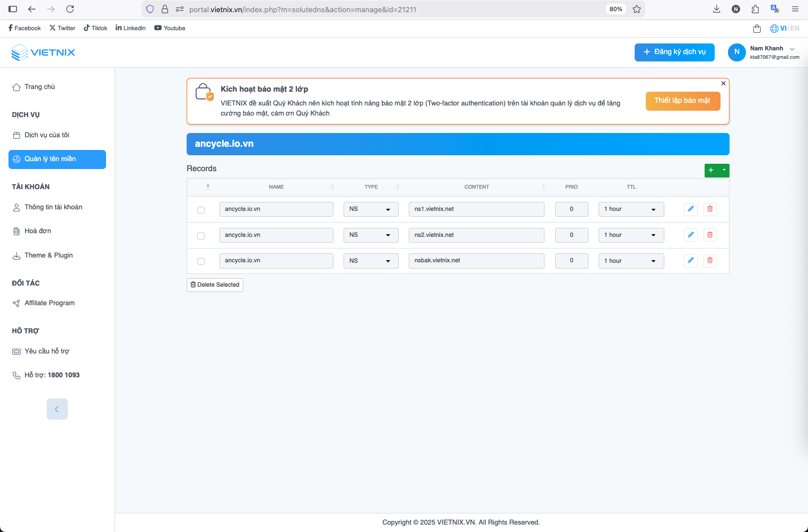Close the two-factor security banner
The height and width of the screenshot is (532, 808).
pos(723,83)
